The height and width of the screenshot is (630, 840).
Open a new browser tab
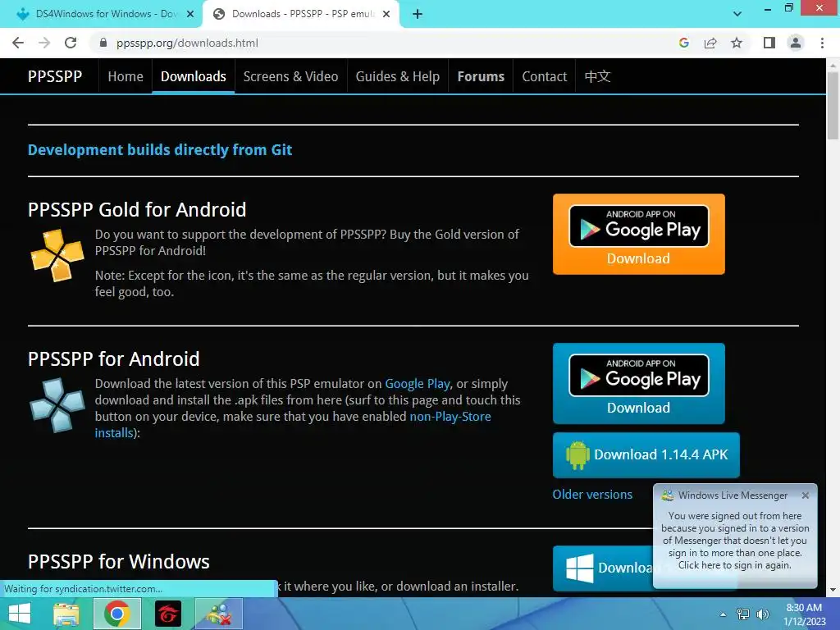418,14
